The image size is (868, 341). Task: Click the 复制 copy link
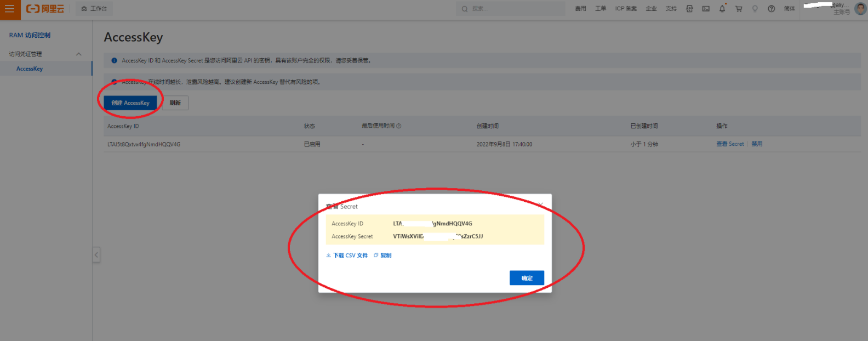[x=382, y=255]
